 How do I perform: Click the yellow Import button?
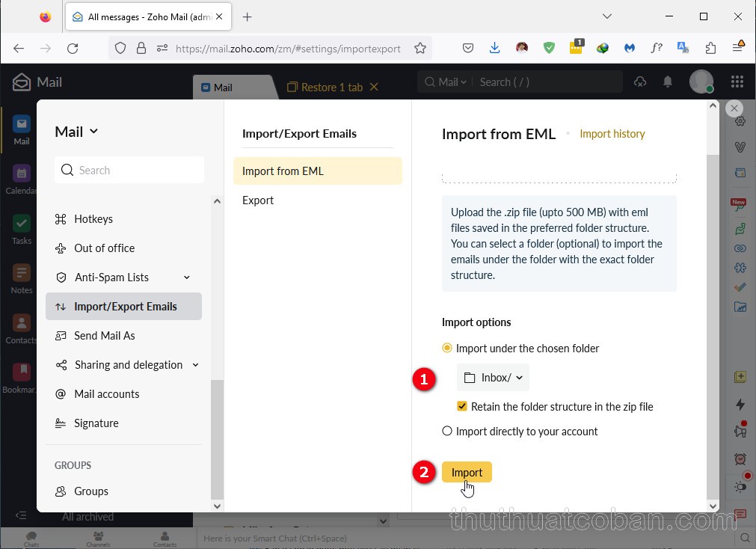coord(467,472)
